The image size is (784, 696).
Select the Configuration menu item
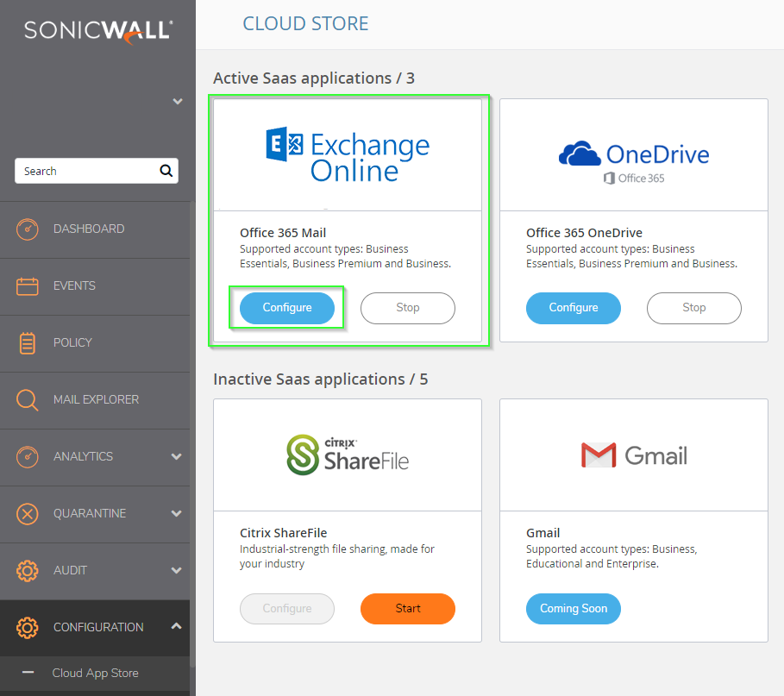(95, 628)
